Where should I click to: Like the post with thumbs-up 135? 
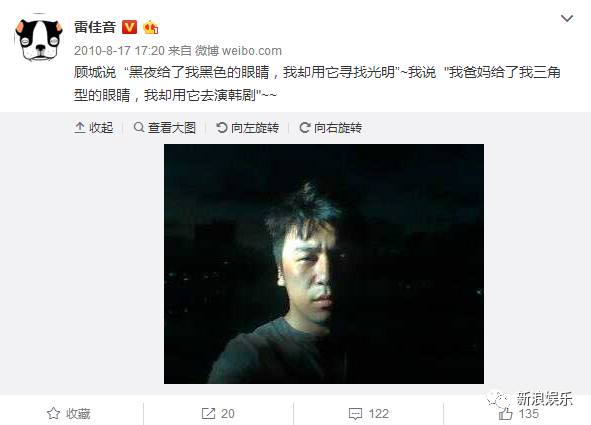click(x=518, y=414)
